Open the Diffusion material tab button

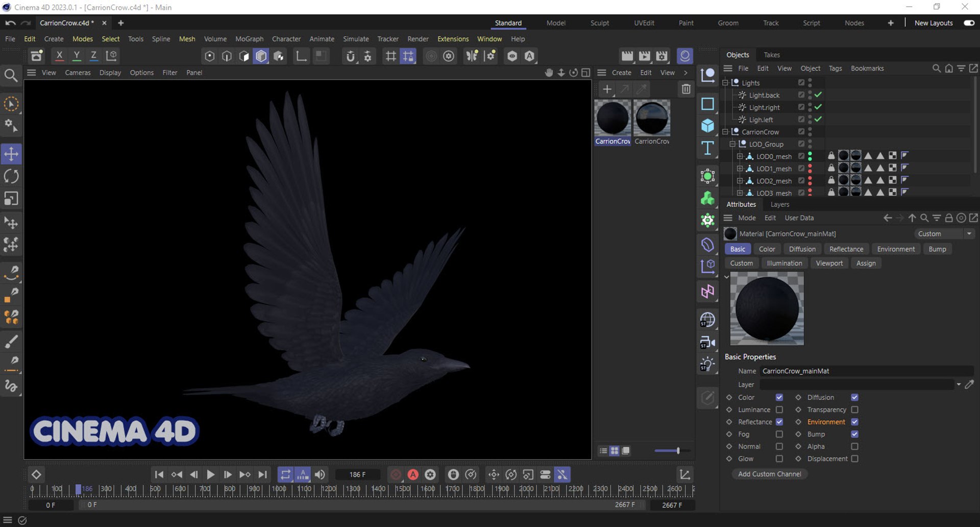(x=802, y=249)
